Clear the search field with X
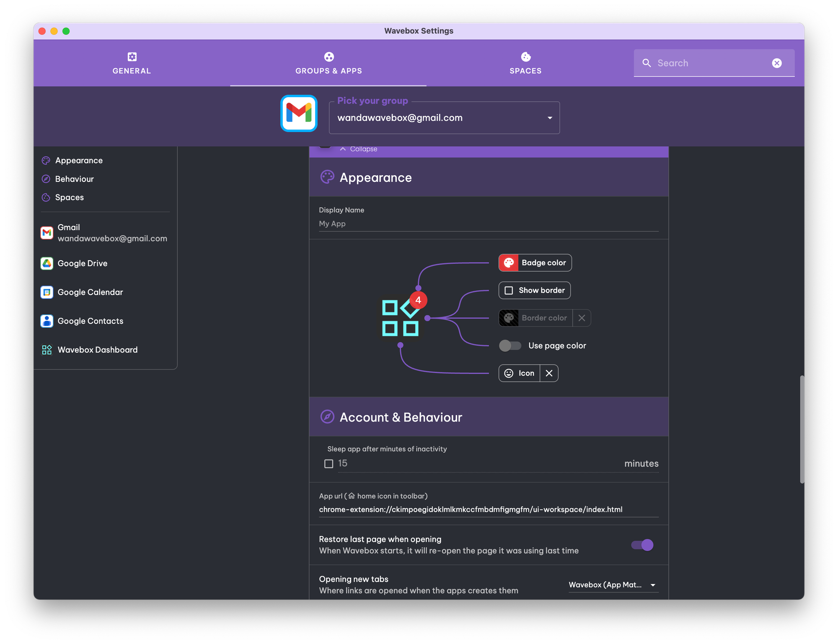This screenshot has height=644, width=838. click(777, 63)
